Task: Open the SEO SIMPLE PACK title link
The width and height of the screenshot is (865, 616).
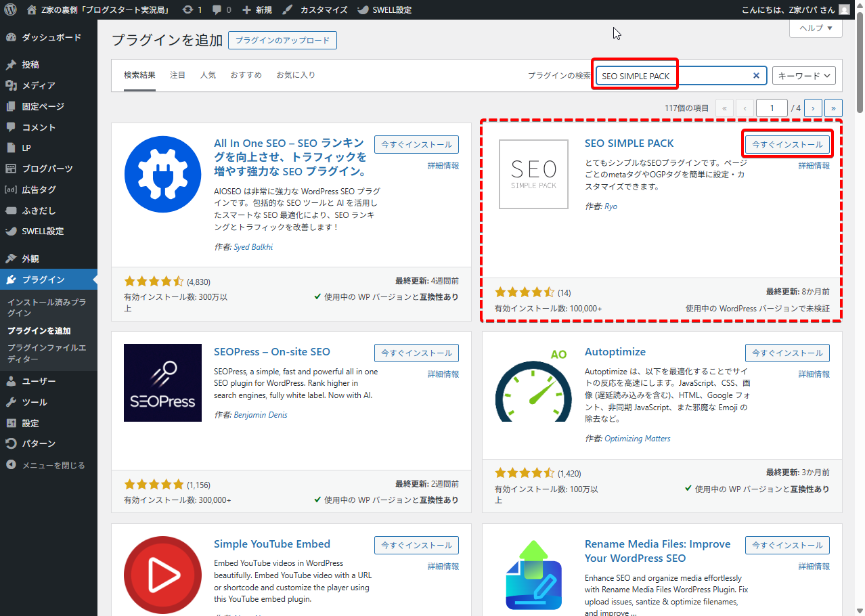Action: pyautogui.click(x=629, y=144)
